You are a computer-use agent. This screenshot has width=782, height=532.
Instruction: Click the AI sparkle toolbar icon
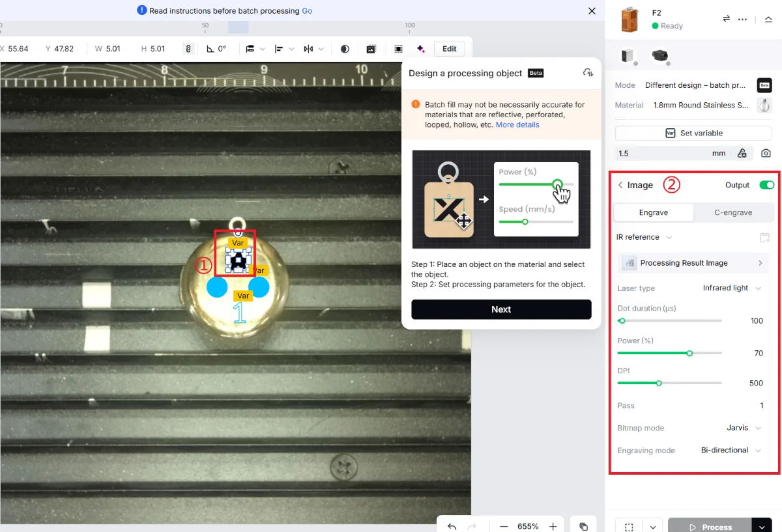click(x=421, y=49)
